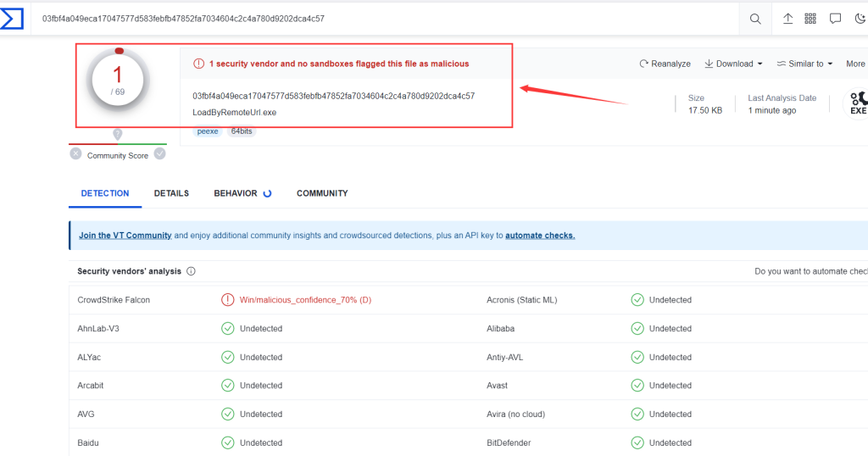The height and width of the screenshot is (456, 868).
Task: Vote negative on Community Score
Action: (x=75, y=154)
